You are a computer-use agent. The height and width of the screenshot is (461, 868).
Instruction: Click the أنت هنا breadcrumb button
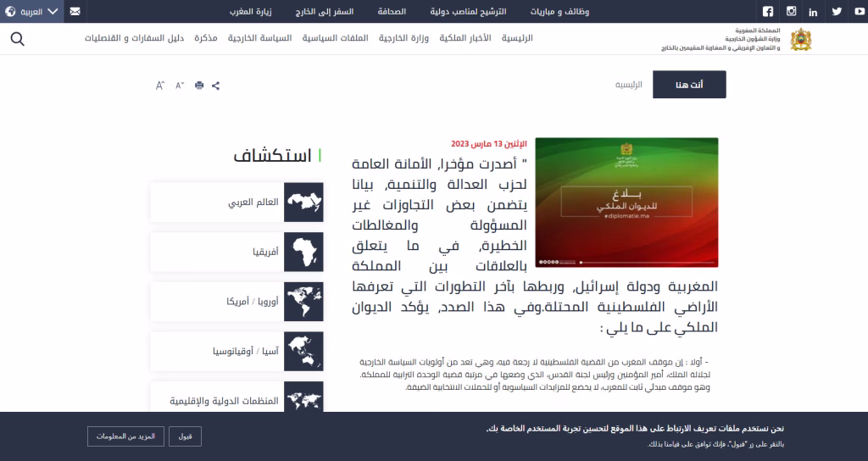click(689, 85)
